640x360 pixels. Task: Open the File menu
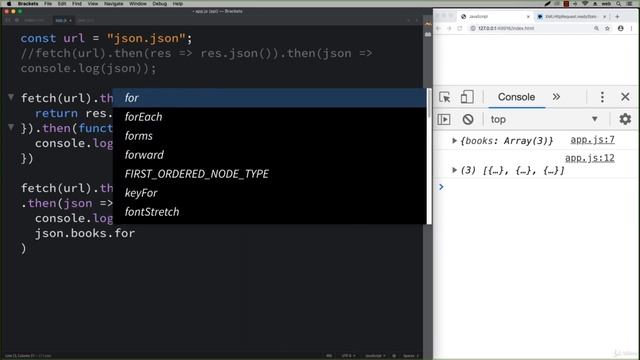pyautogui.click(x=48, y=4)
